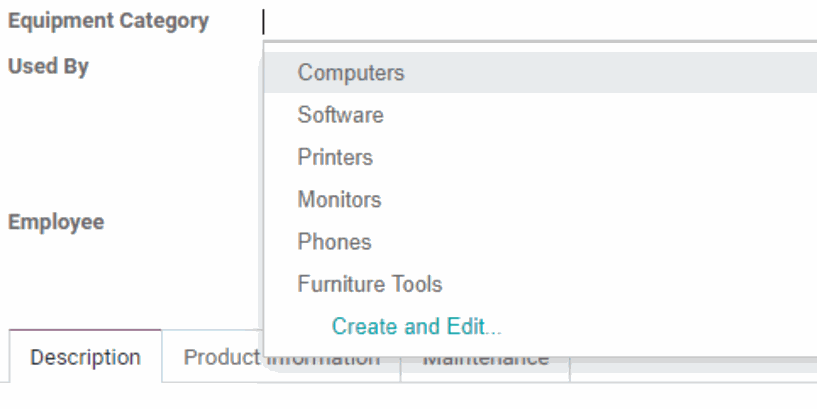This screenshot has height=409, width=817.
Task: Click the Used By field label
Action: [x=48, y=66]
